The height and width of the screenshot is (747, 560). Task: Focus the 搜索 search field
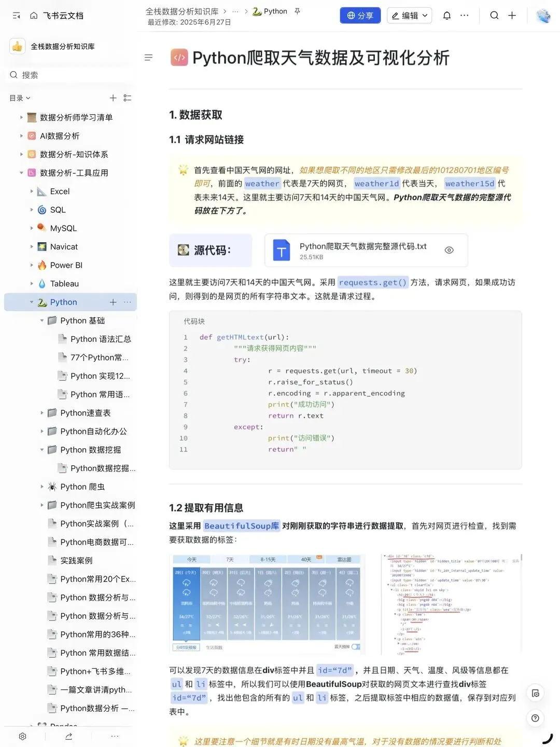(x=70, y=75)
